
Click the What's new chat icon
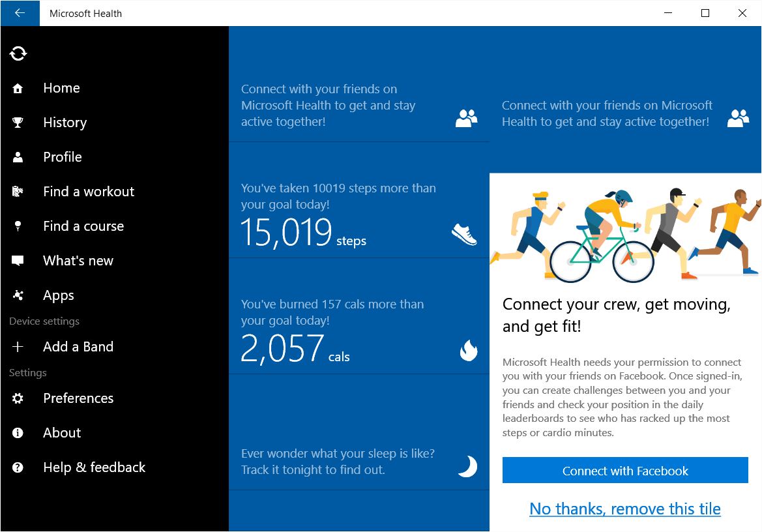tap(18, 261)
